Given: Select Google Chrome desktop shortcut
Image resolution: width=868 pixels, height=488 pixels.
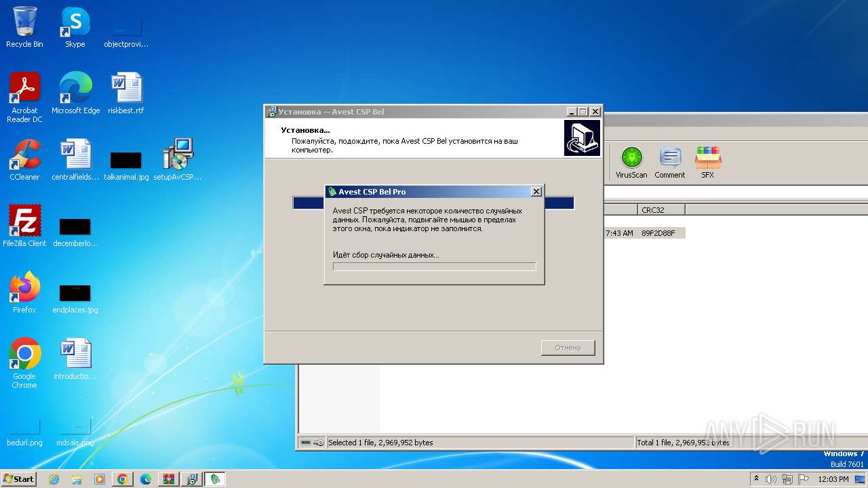Looking at the screenshot, I should (24, 363).
